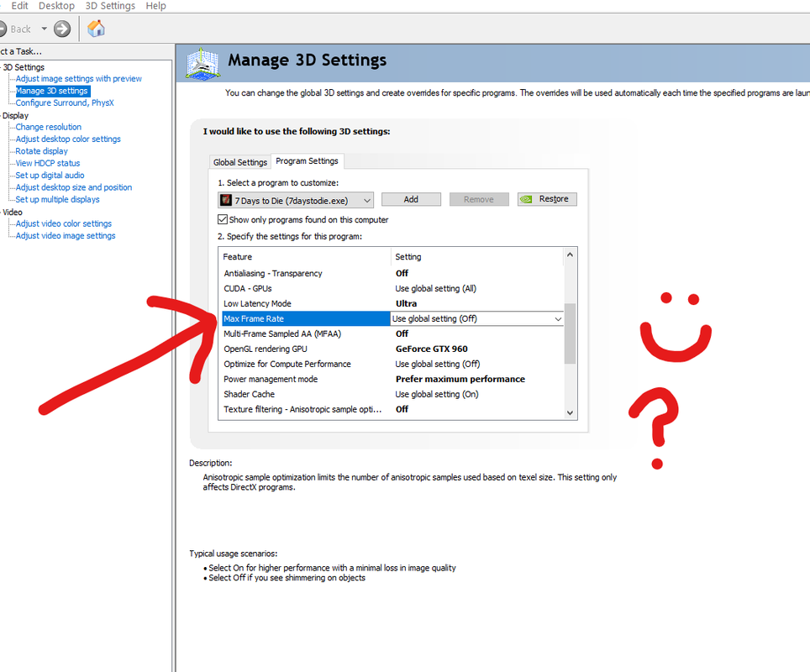Open Configure Surround, PhysX
The image size is (810, 672).
pos(65,102)
